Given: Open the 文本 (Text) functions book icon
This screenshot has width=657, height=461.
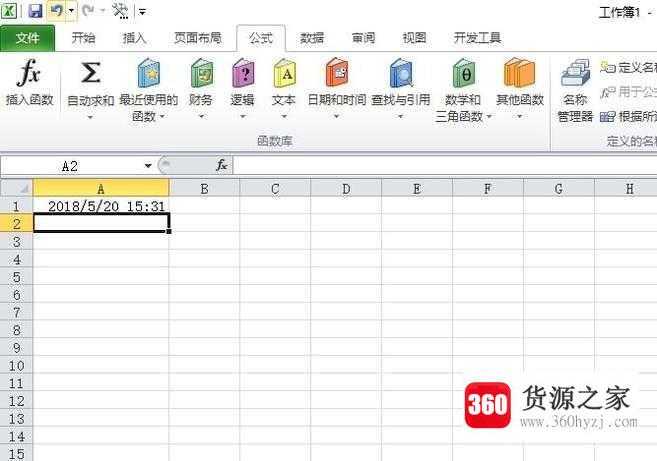Looking at the screenshot, I should coord(284,73).
